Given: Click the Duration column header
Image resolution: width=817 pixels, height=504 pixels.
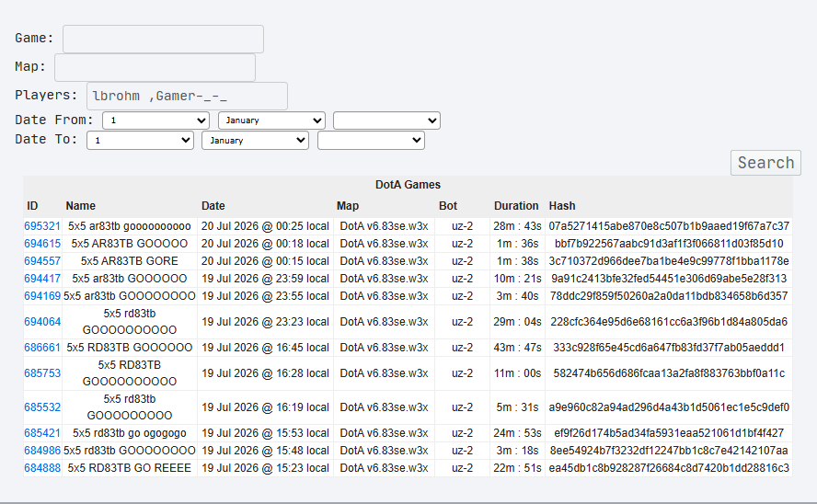Looking at the screenshot, I should tap(516, 206).
